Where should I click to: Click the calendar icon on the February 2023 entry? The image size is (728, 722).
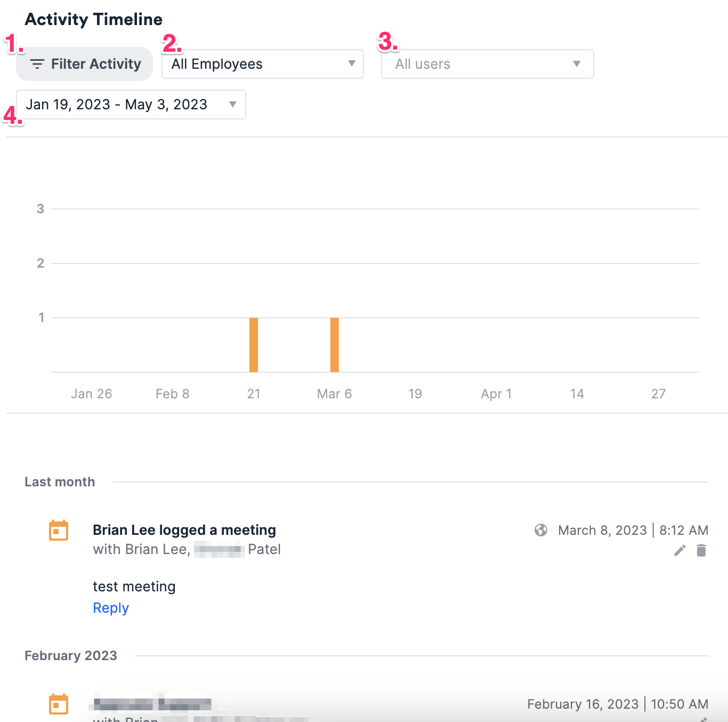click(x=59, y=704)
